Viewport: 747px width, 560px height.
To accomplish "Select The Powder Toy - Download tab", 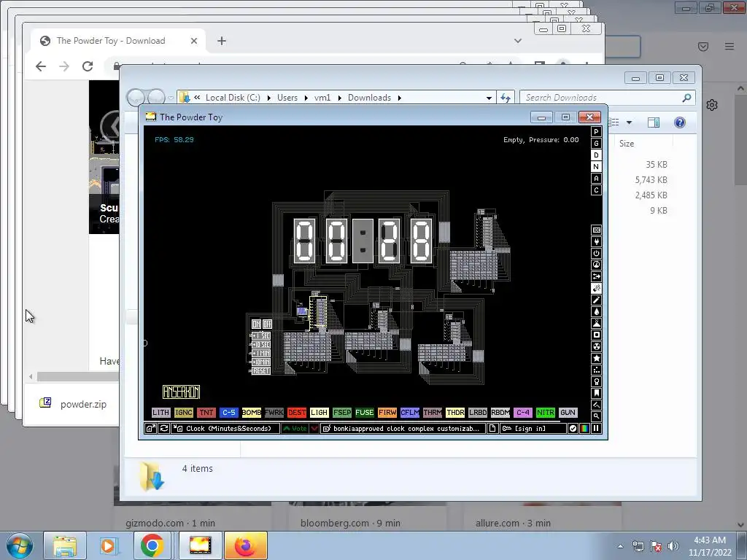I will (119, 41).
